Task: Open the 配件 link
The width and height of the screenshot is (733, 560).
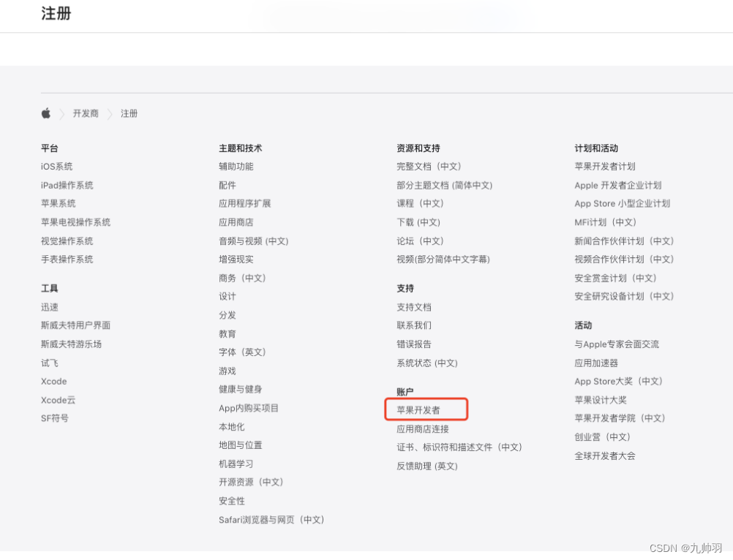Action: (228, 186)
